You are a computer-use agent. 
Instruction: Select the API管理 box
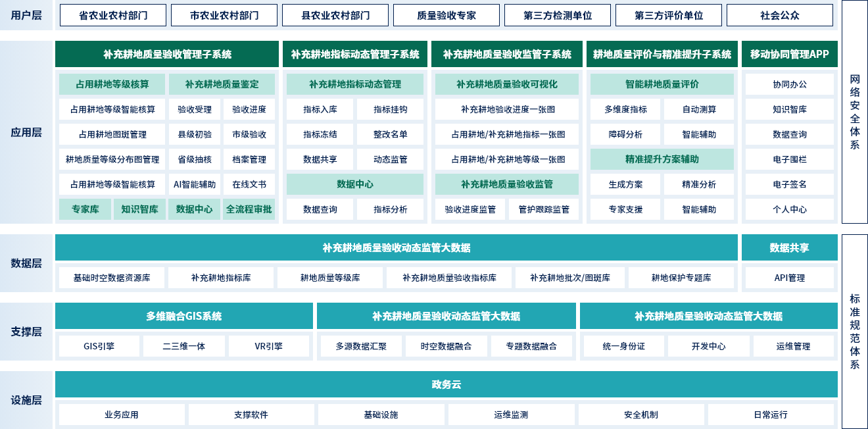pyautogui.click(x=789, y=278)
